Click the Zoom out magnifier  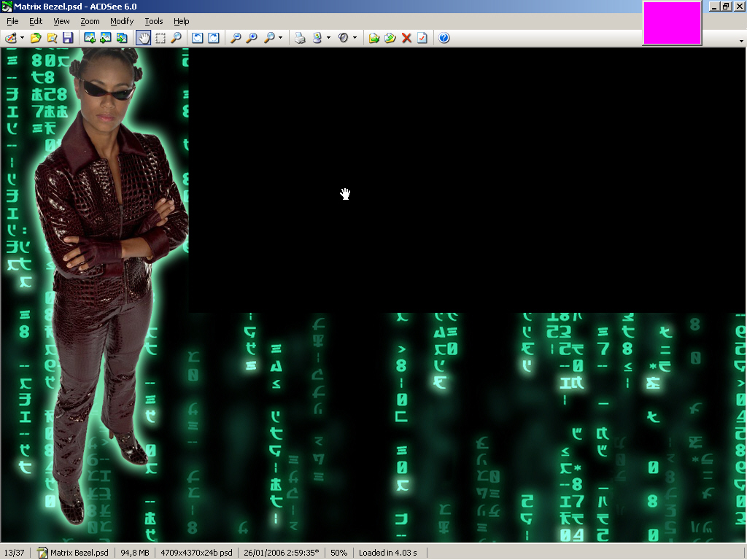click(x=236, y=38)
